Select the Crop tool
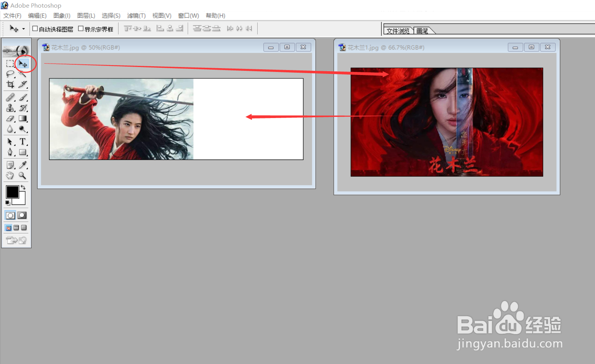This screenshot has height=364, width=595. pyautogui.click(x=10, y=85)
